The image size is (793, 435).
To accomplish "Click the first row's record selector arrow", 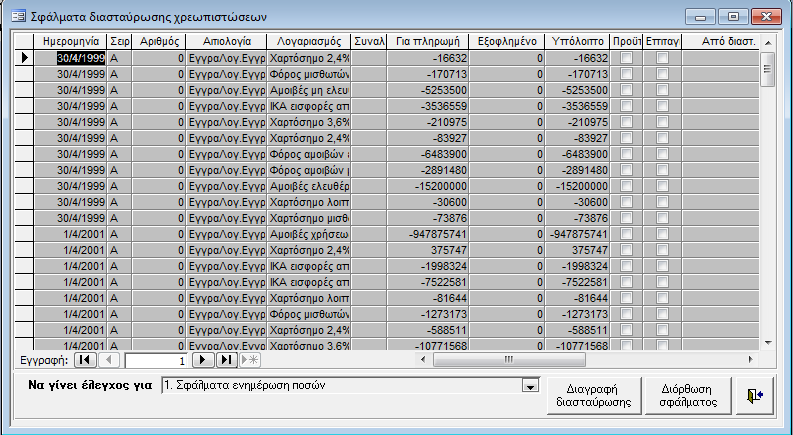I will (x=23, y=59).
